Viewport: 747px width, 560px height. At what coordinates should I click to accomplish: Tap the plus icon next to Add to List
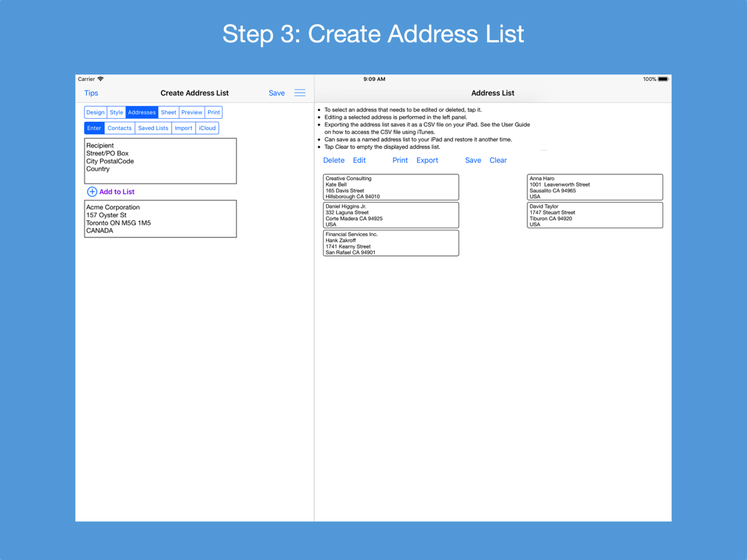click(91, 191)
